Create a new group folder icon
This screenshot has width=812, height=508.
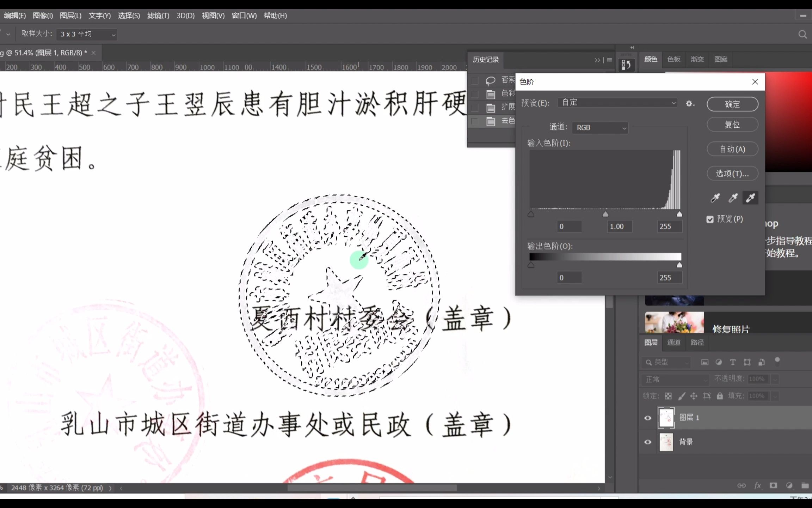pyautogui.click(x=805, y=486)
